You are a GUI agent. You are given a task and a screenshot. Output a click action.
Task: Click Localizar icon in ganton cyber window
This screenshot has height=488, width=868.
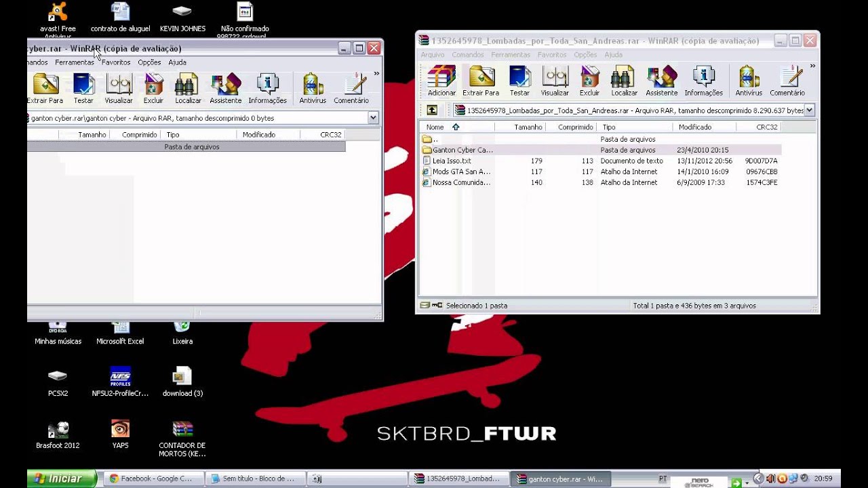point(188,88)
